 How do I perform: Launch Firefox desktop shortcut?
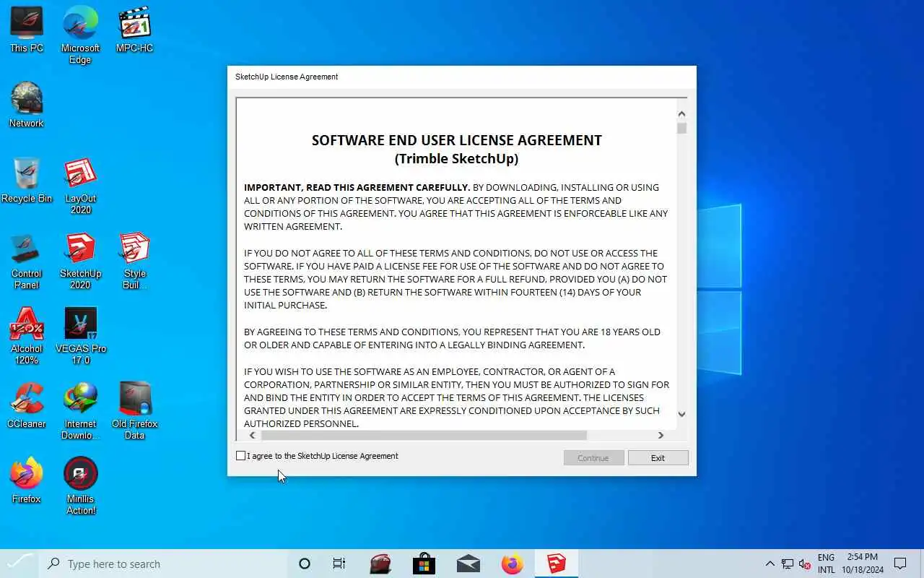[x=27, y=480]
